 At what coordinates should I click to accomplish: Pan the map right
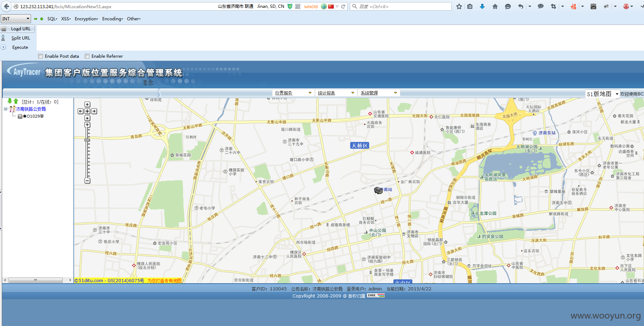tap(94, 111)
